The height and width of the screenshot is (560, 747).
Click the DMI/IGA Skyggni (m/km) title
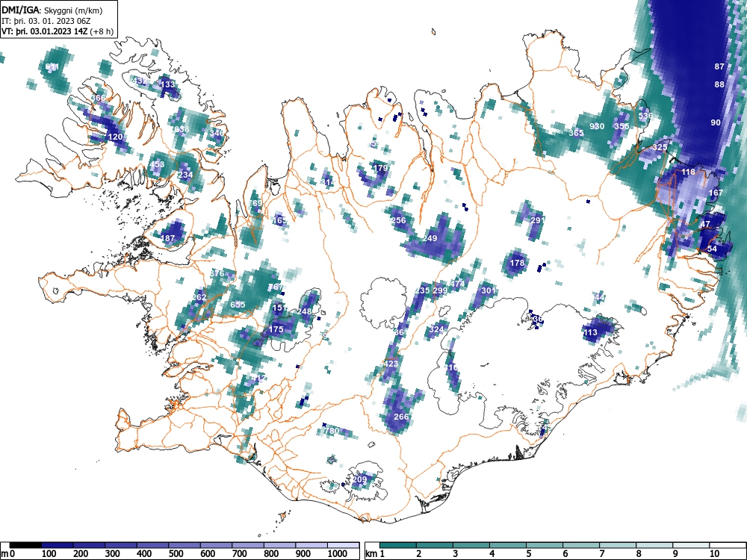point(52,10)
